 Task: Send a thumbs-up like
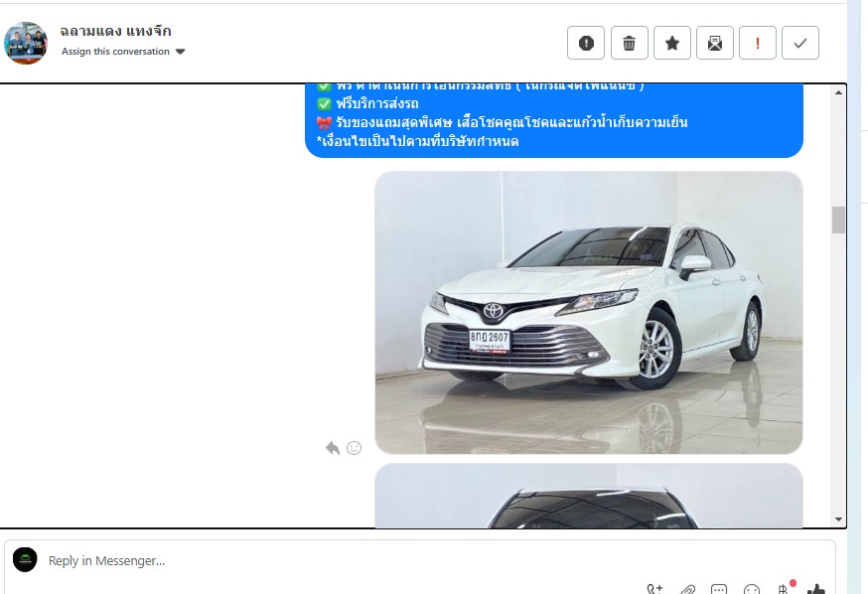coord(816,590)
